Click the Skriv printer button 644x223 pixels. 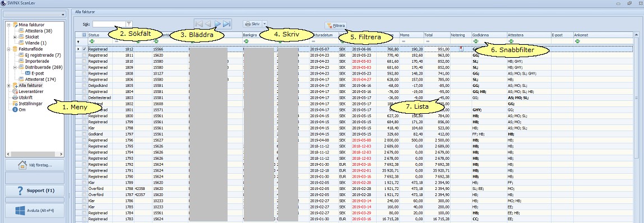tap(253, 24)
